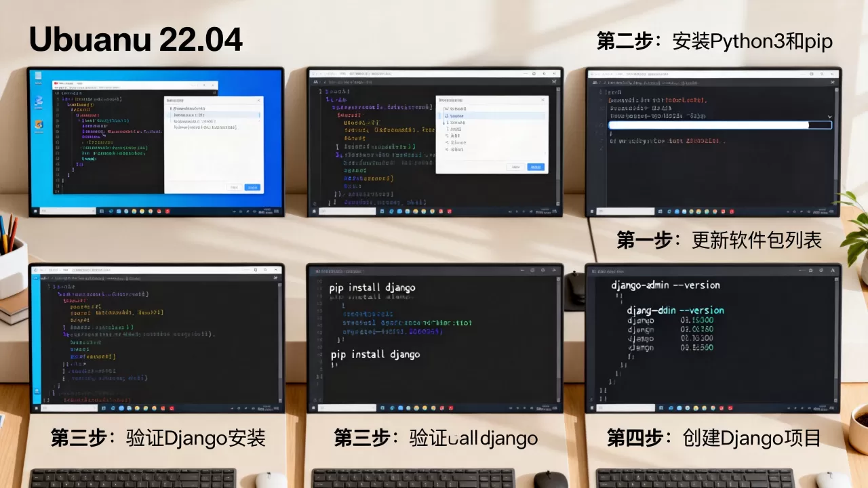Close the editor panel with the X on the checklist-dialog monitor
The image size is (868, 488).
coord(554,81)
